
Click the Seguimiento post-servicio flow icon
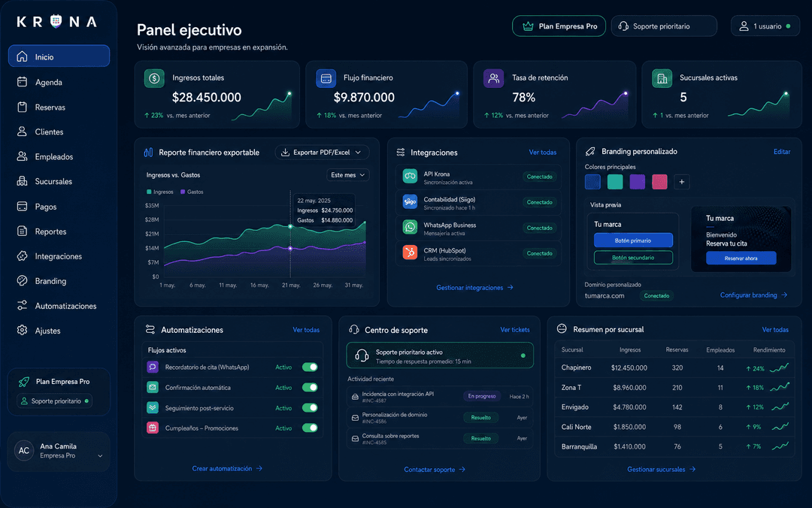point(153,407)
